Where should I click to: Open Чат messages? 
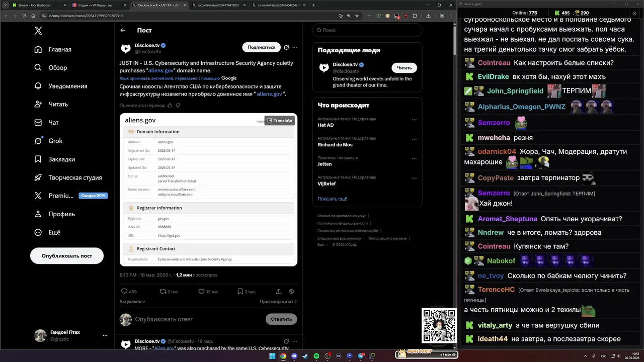tap(46, 122)
